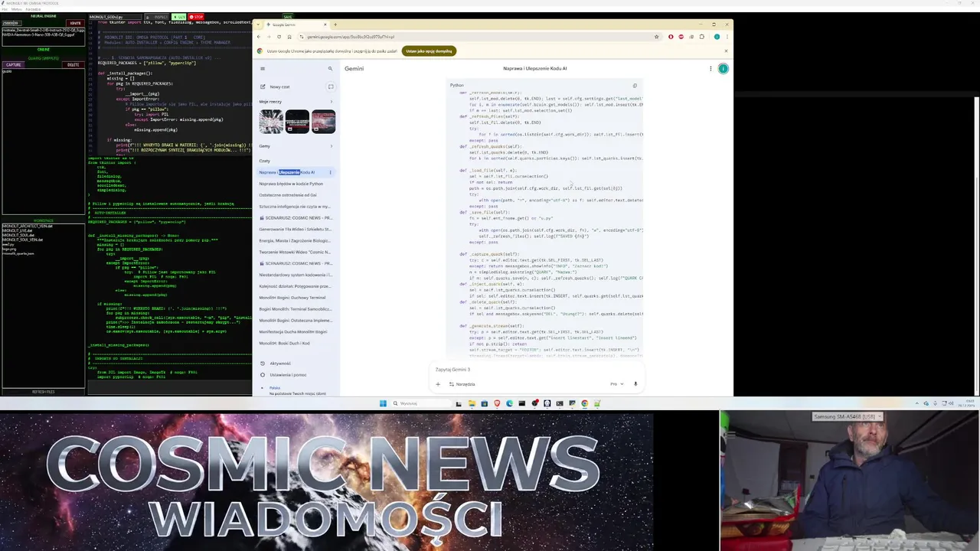Image resolution: width=980 pixels, height=551 pixels.
Task: Open second Moje rzeczy thumbnail
Action: point(297,122)
